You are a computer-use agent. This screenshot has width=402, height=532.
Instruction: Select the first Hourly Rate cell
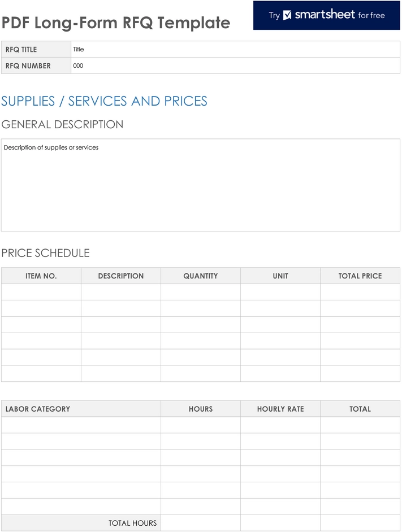pyautogui.click(x=280, y=425)
